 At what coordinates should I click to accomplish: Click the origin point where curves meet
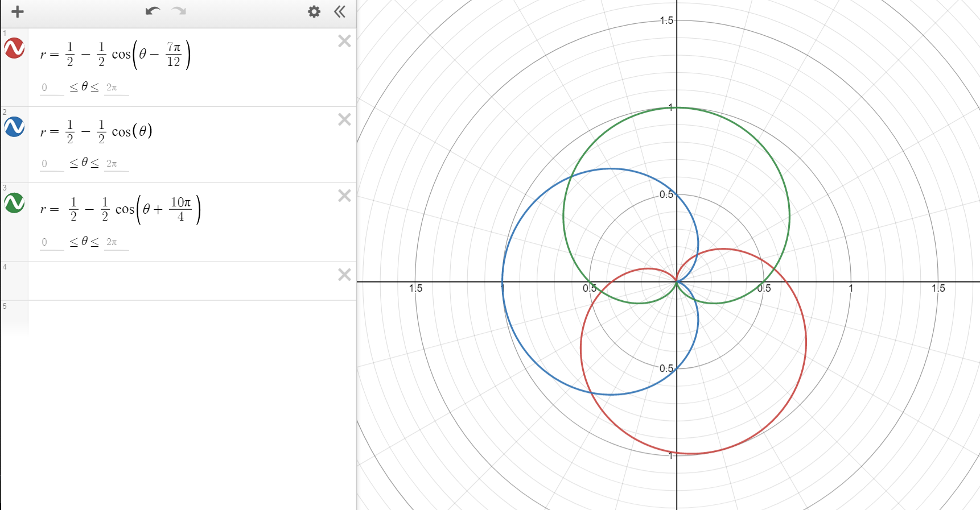click(x=677, y=281)
